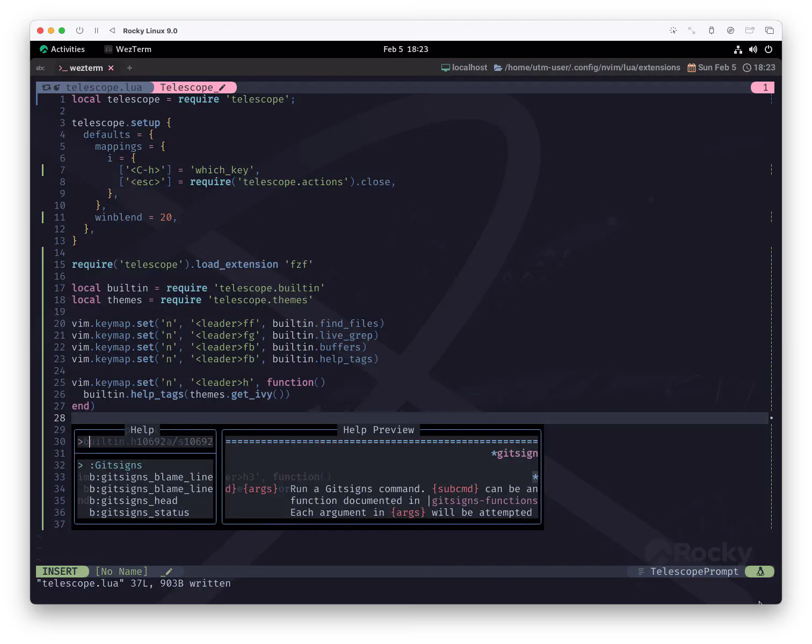
Task: Click the GNOME wired network icon
Action: (738, 49)
